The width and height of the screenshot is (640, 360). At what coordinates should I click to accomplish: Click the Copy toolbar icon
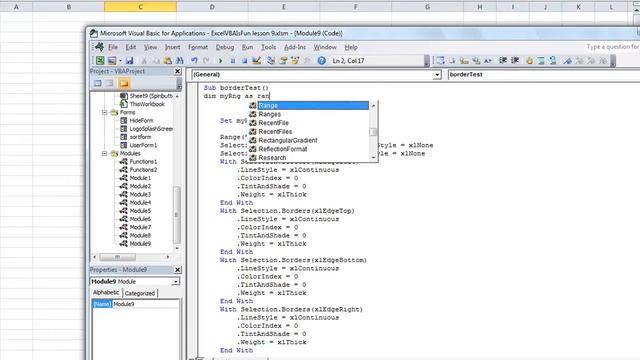pos(156,61)
